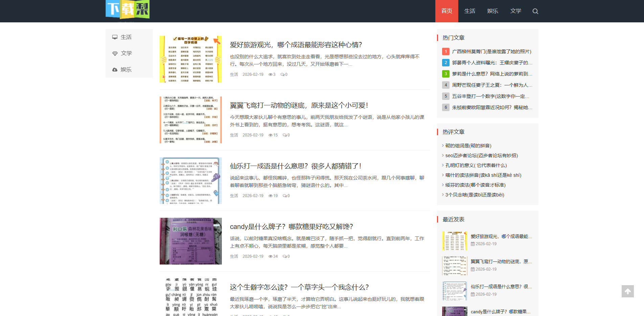644x316 pixels.
Task: Select the 文学 icon in sidebar
Action: pos(115,53)
